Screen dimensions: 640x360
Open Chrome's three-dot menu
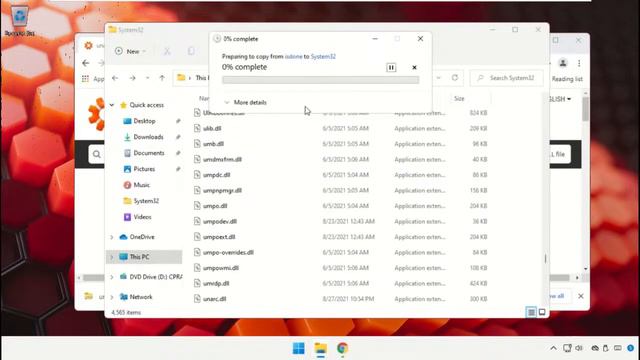tap(579, 63)
